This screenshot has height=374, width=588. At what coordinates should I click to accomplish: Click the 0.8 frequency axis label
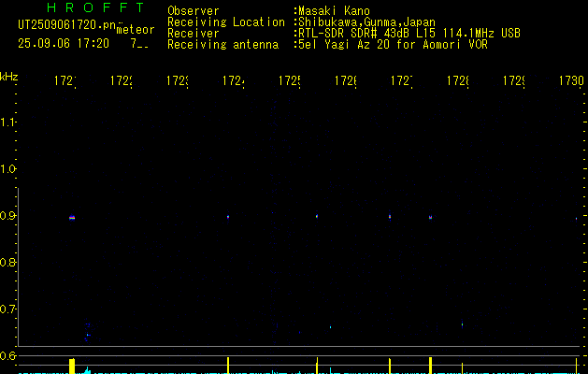pos(8,262)
